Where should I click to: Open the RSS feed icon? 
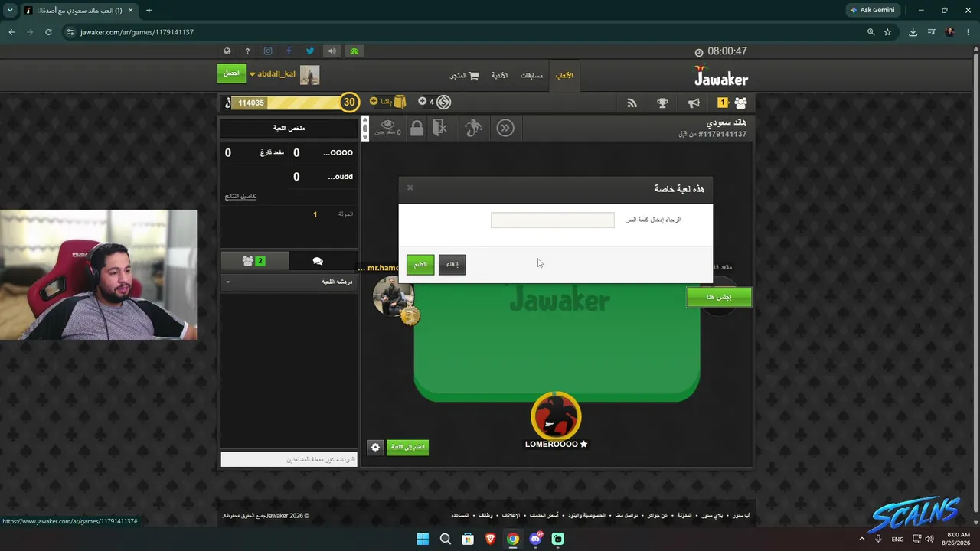coord(632,103)
